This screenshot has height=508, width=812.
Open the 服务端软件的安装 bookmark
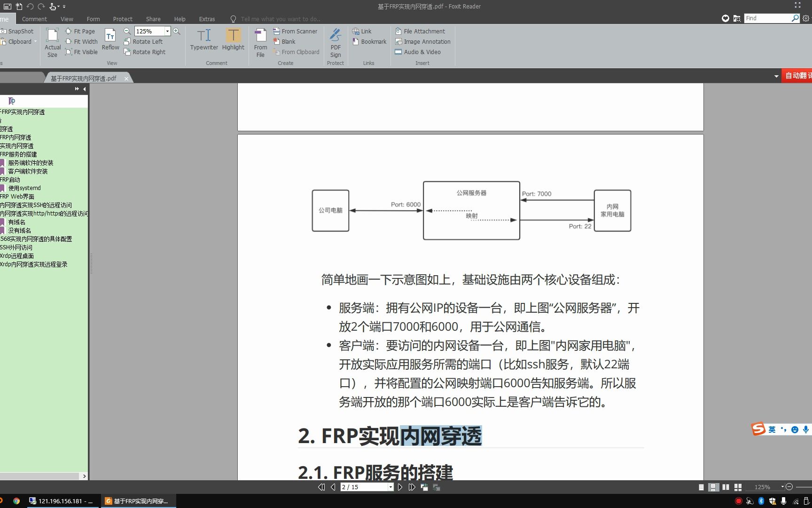tap(31, 163)
